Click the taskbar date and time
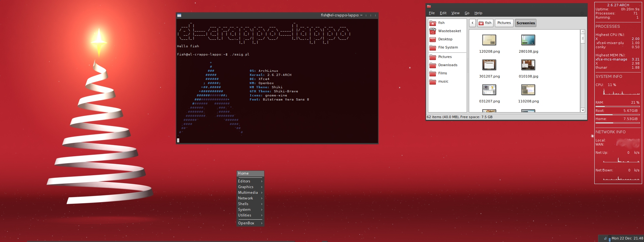644x242 pixels. 627,238
